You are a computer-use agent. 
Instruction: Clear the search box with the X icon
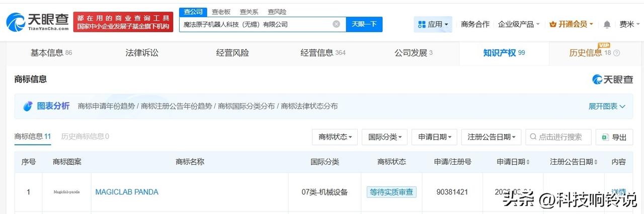pos(336,24)
